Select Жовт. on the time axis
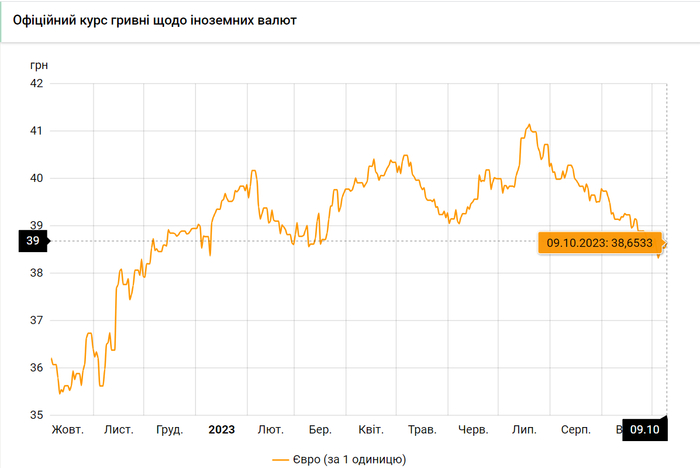This screenshot has height=468, width=700. click(68, 429)
